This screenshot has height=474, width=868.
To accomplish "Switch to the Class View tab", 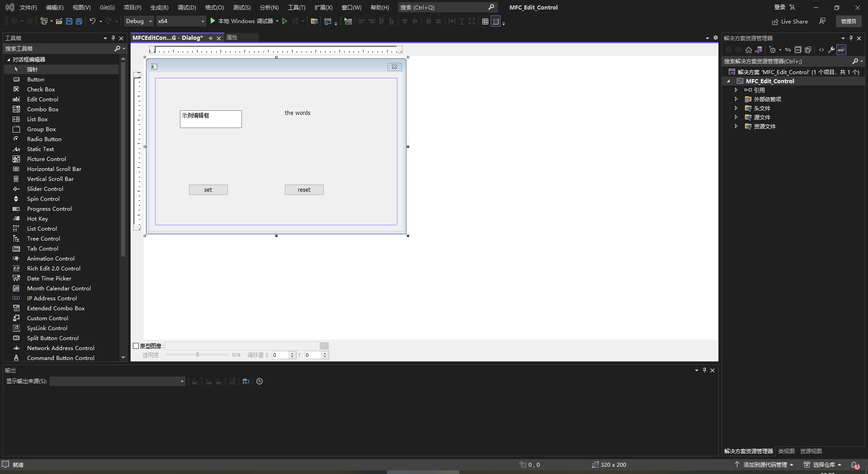I will pyautogui.click(x=786, y=451).
